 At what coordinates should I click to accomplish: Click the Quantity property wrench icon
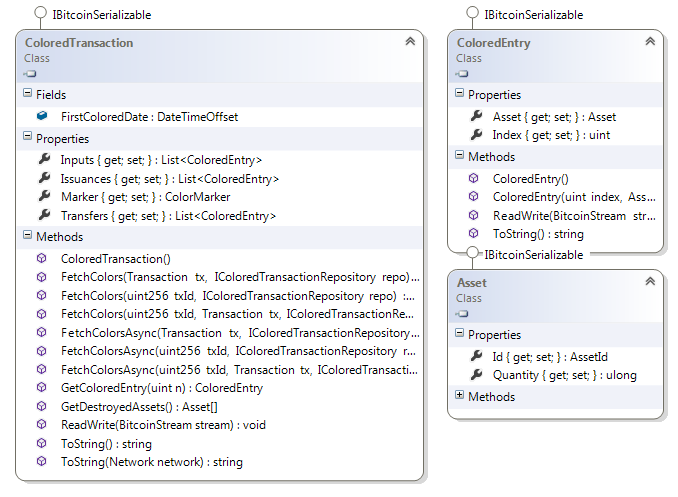coord(475,375)
